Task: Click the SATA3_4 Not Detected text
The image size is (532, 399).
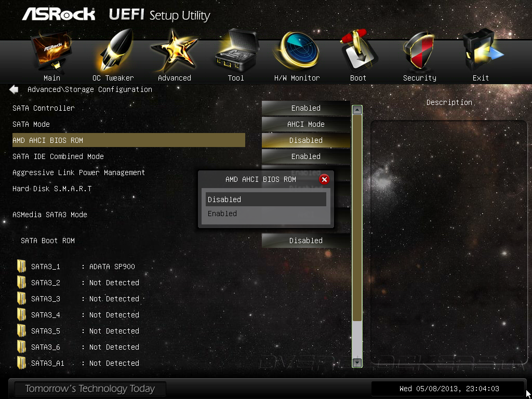Action: click(x=114, y=315)
